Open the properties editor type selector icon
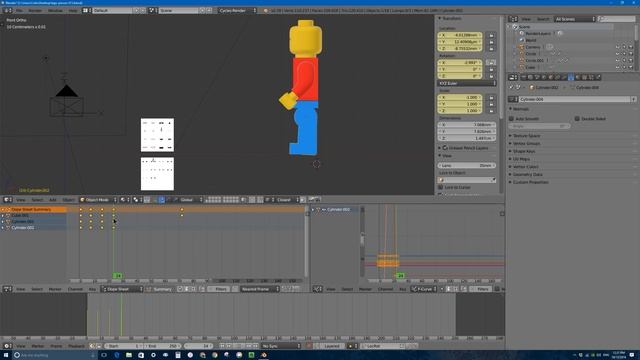640x360 pixels. pyautogui.click(x=513, y=77)
